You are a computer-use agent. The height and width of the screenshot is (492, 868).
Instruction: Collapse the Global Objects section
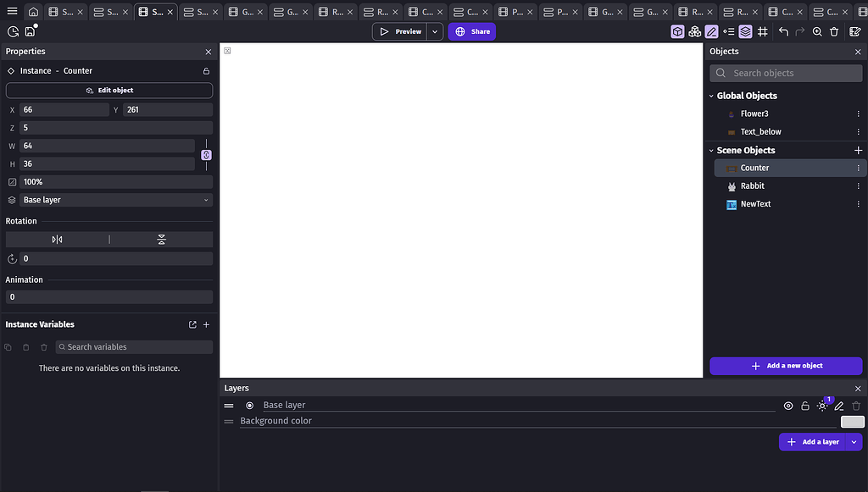pos(713,96)
